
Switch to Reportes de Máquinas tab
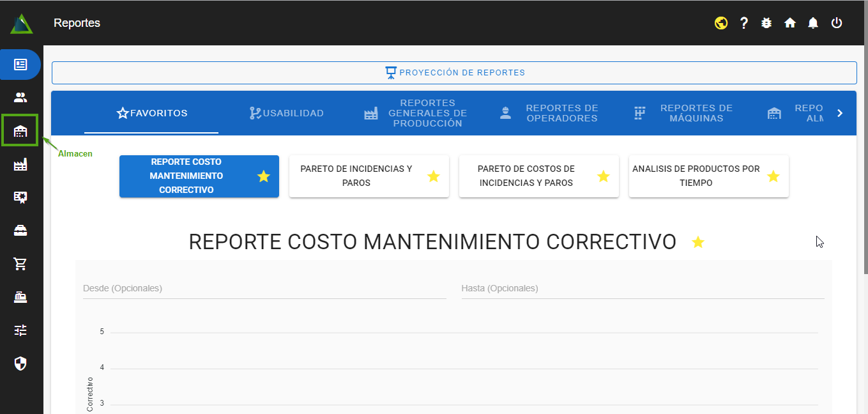point(683,113)
